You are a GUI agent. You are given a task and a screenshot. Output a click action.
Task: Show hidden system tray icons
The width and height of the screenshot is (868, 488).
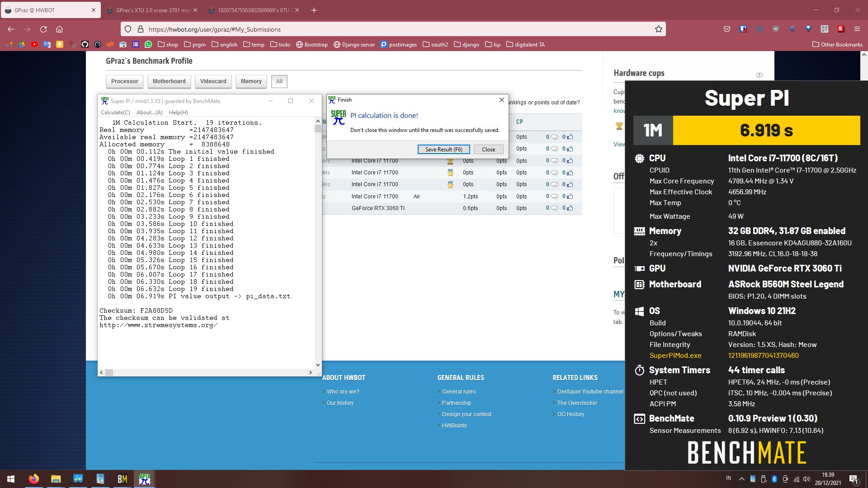click(x=741, y=479)
